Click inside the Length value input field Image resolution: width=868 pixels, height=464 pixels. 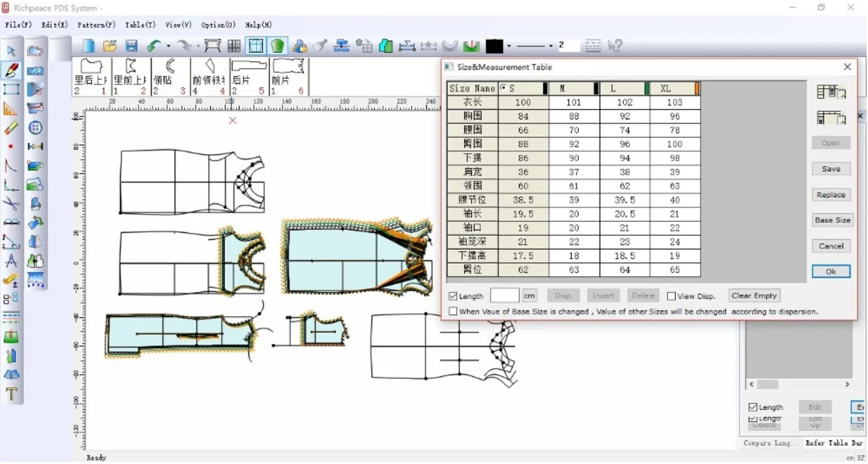pos(504,295)
